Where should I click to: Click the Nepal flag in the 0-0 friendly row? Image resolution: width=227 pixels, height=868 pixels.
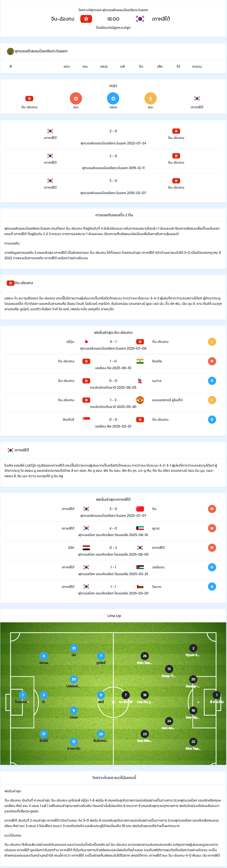click(x=140, y=381)
